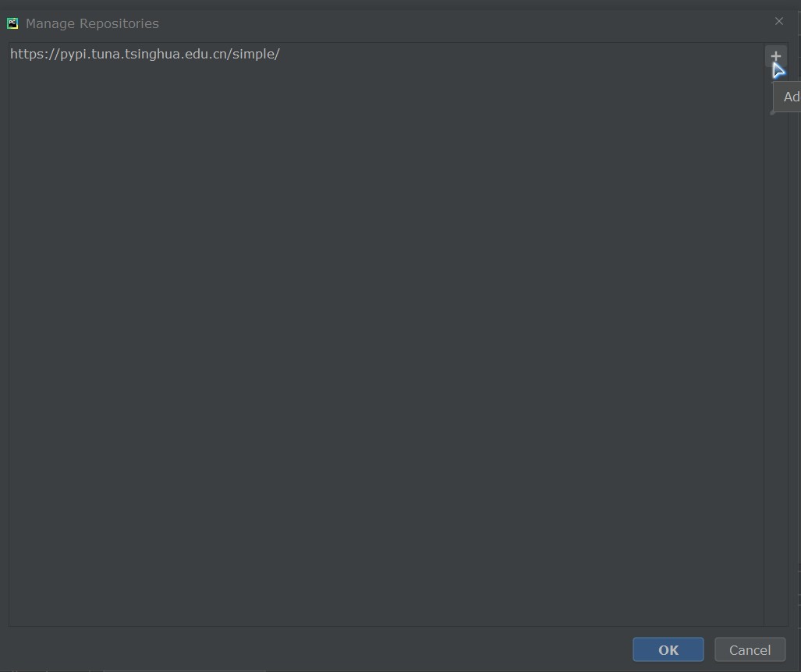Confirm the repository list with OK
The width and height of the screenshot is (801, 672).
[x=668, y=649]
